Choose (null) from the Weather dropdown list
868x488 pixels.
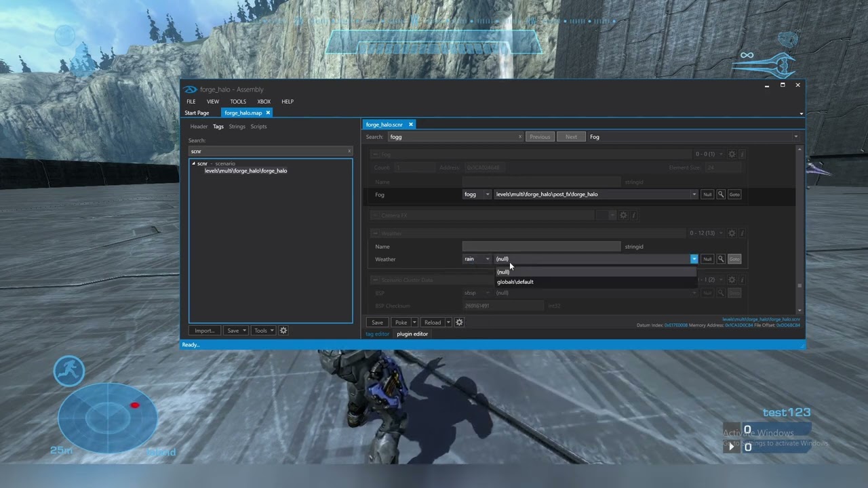click(596, 272)
